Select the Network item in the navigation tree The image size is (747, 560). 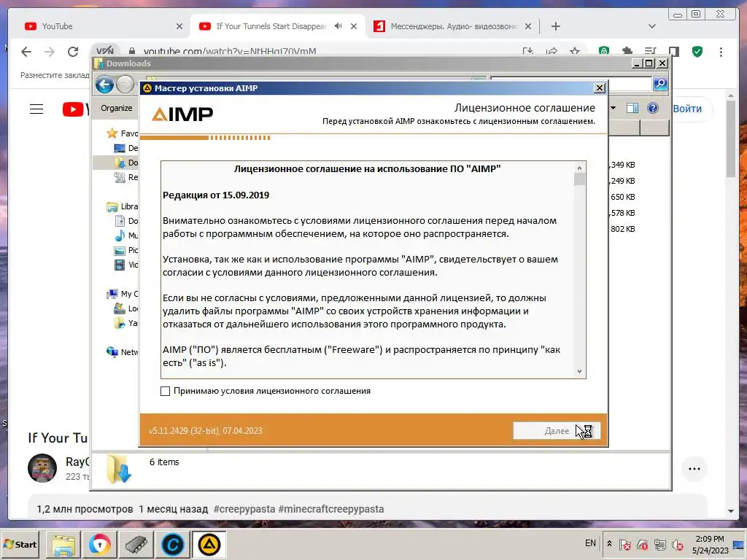tap(123, 352)
